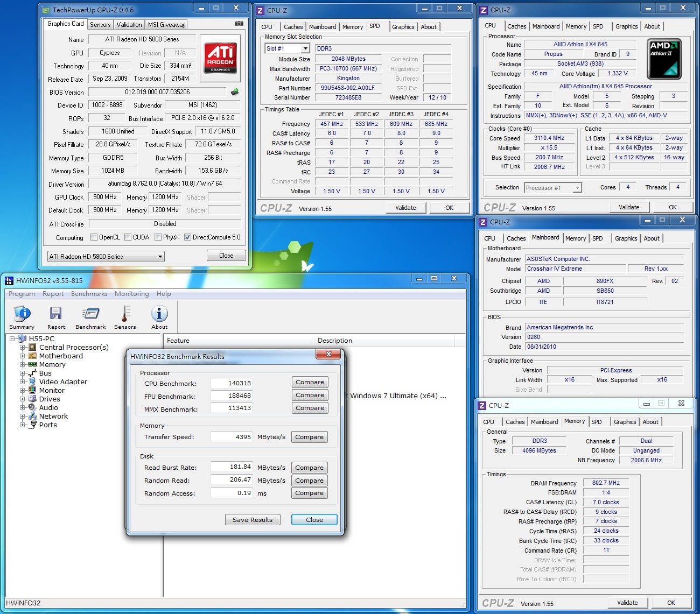The height and width of the screenshot is (614, 700).
Task: Click the Random Read value field 206.47
Action: [232, 479]
